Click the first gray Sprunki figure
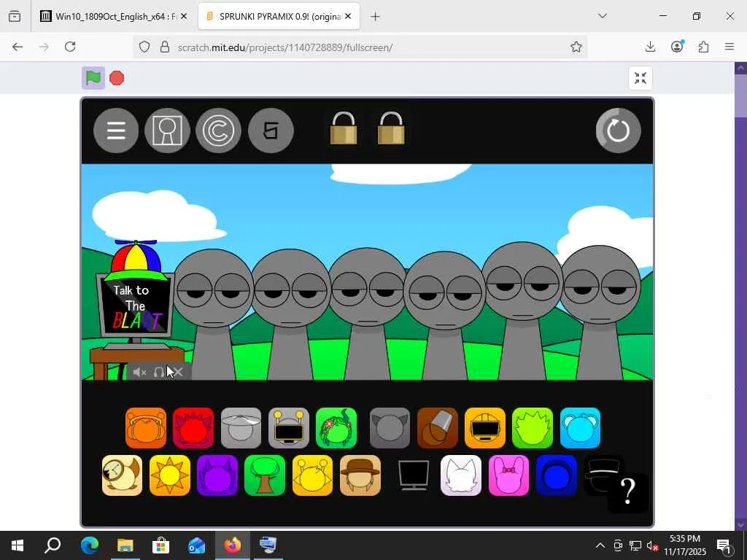The width and height of the screenshot is (747, 560). click(213, 314)
